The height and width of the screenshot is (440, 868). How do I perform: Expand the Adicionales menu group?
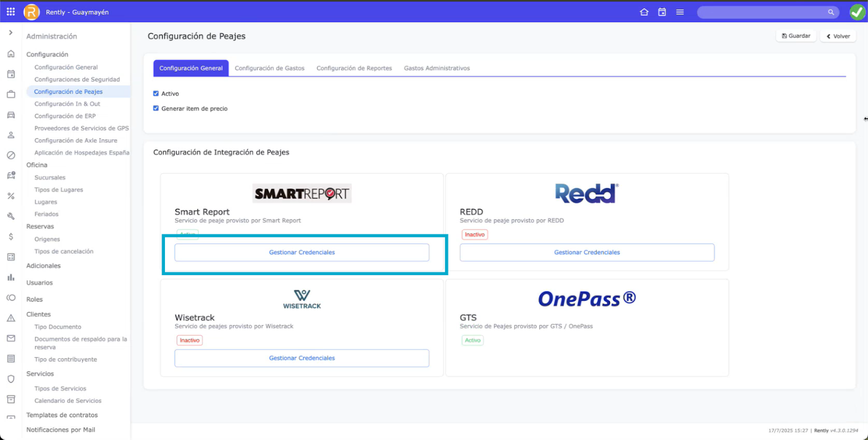point(43,266)
